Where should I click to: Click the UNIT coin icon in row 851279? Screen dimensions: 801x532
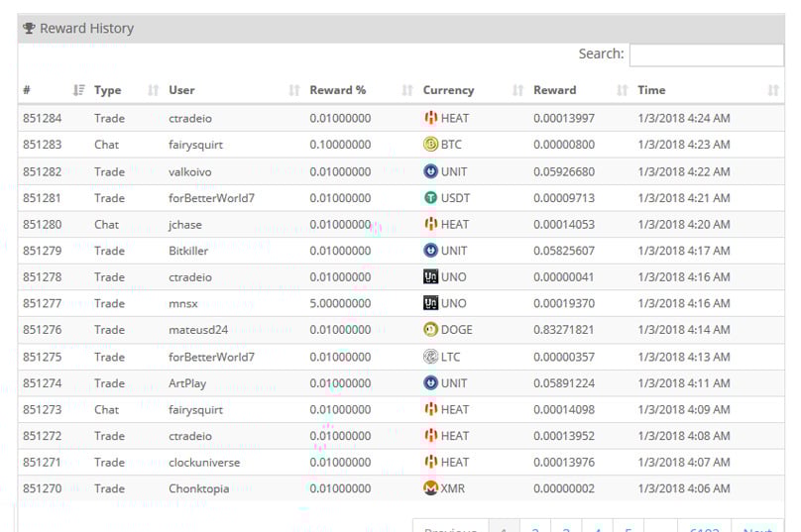(x=430, y=251)
